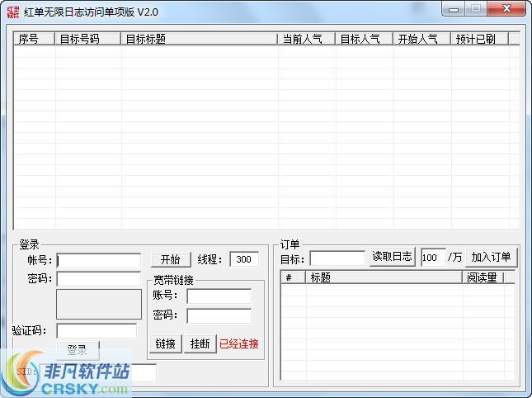Focus the 线程 thread count field
The image size is (532, 398).
click(244, 259)
